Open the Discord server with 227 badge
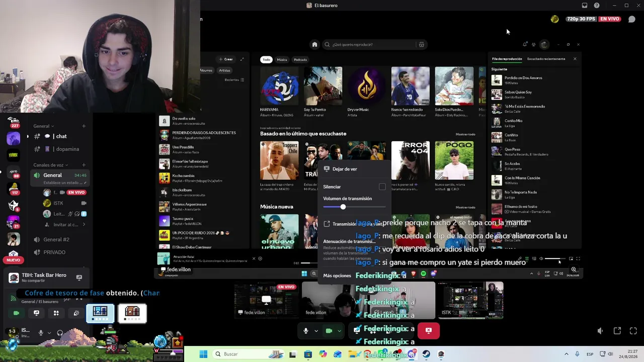Screen dimensions: 644x362 (13, 122)
